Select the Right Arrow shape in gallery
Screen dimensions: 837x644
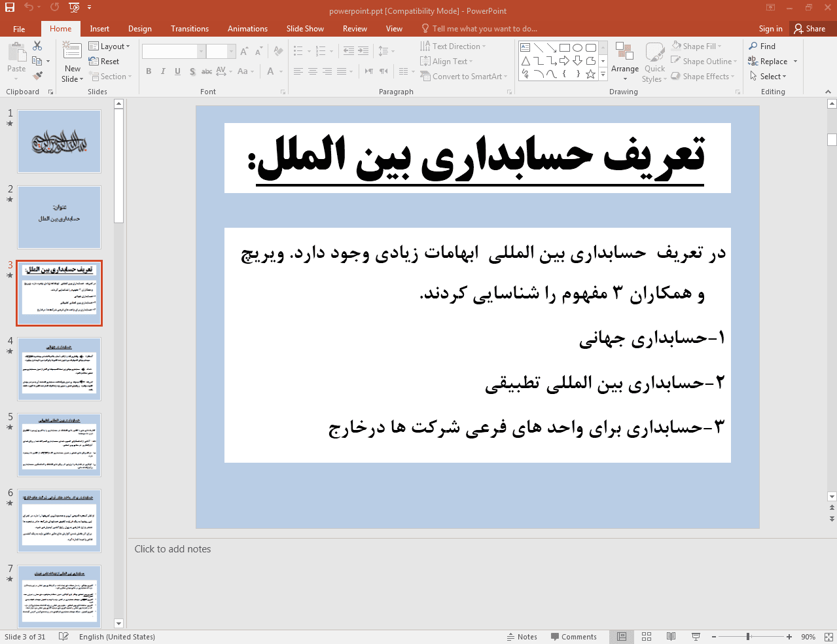564,61
